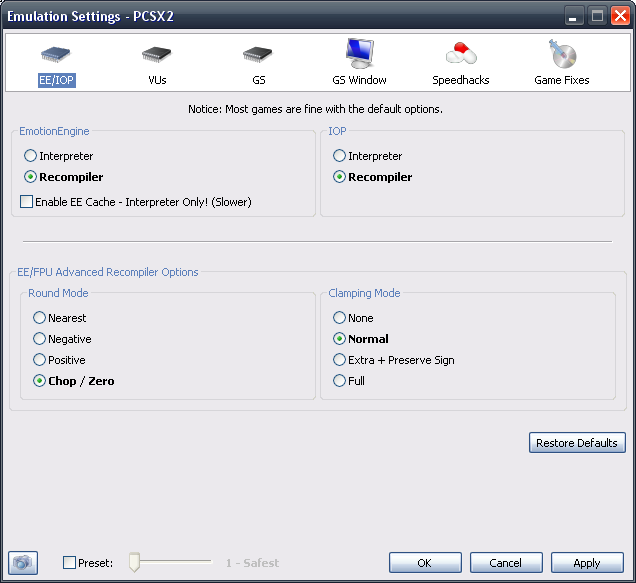Set Round Mode to Nearest
Image resolution: width=636 pixels, height=583 pixels.
(39, 318)
